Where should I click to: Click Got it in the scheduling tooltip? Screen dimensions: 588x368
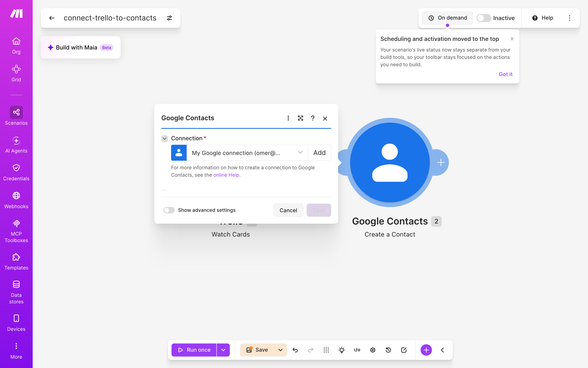[506, 74]
